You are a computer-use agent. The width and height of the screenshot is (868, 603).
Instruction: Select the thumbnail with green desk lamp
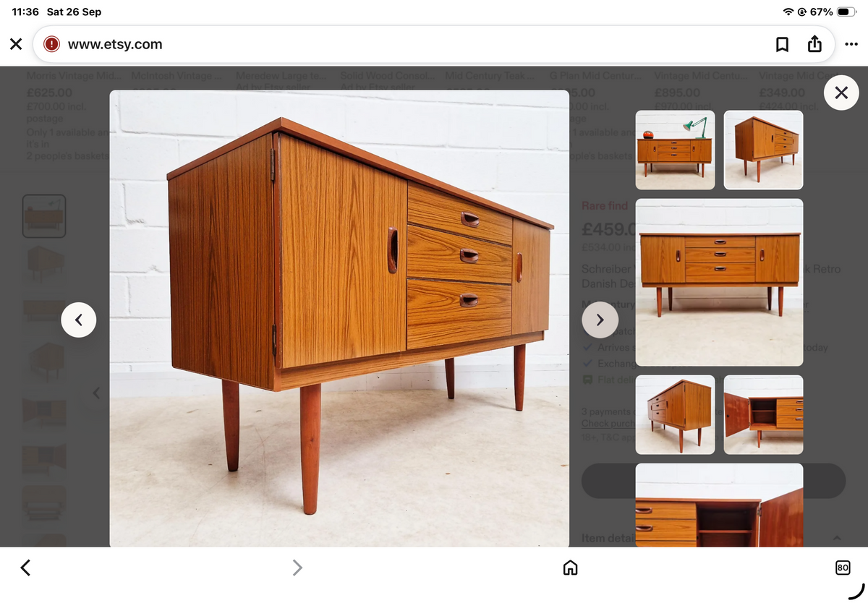click(675, 150)
